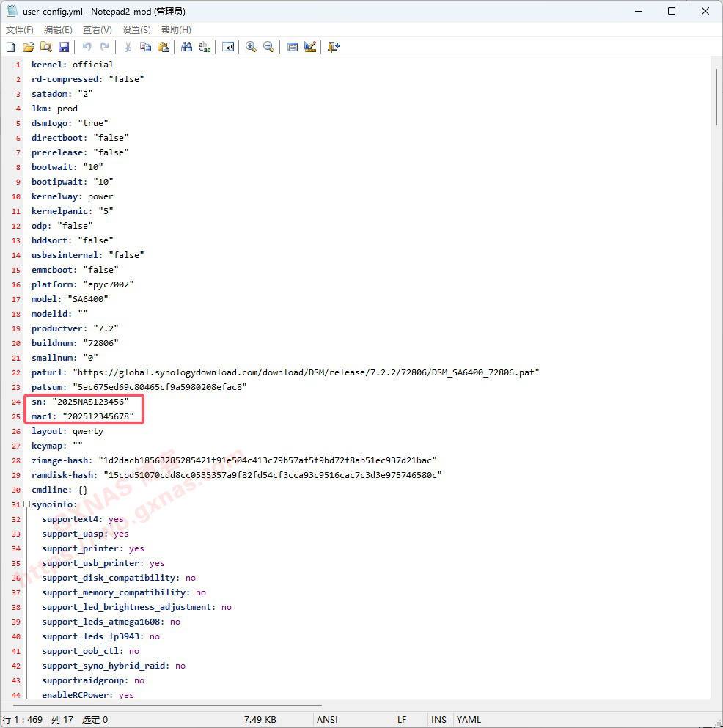Change the LF line ending in status bar
The height and width of the screenshot is (728, 723).
tap(403, 719)
